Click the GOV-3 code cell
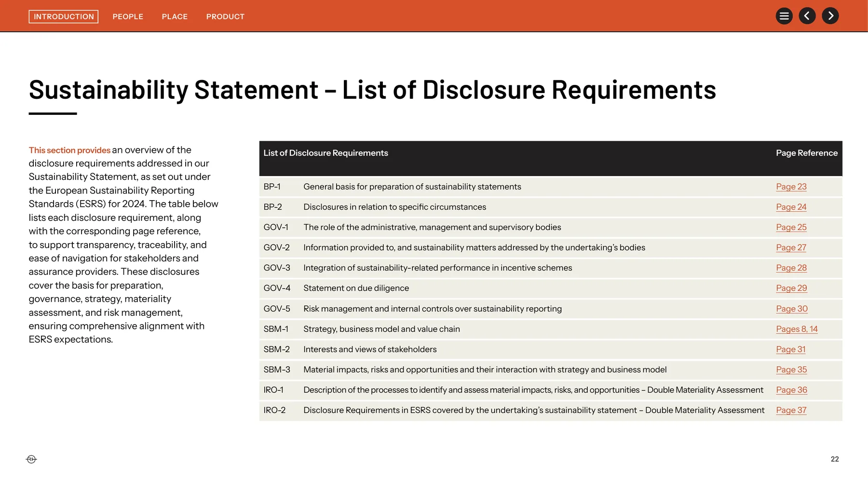Screen dimensions: 868x488 point(277,268)
